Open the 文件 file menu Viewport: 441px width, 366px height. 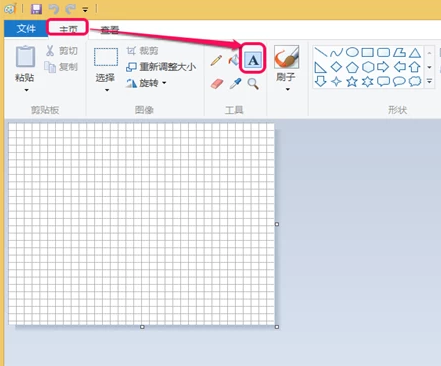tap(25, 28)
